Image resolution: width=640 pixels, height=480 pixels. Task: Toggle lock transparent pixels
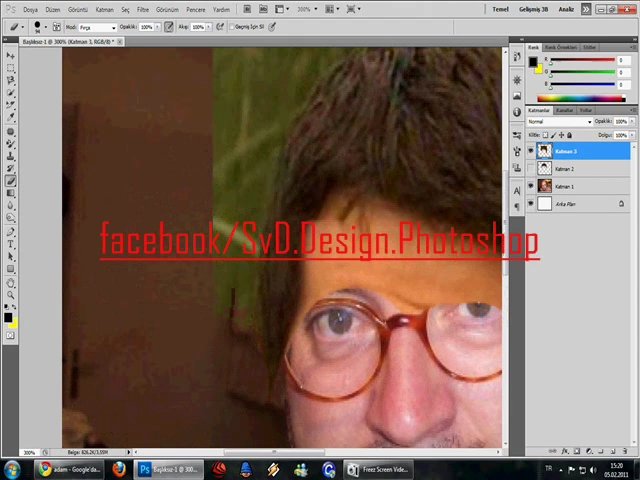pyautogui.click(x=545, y=135)
